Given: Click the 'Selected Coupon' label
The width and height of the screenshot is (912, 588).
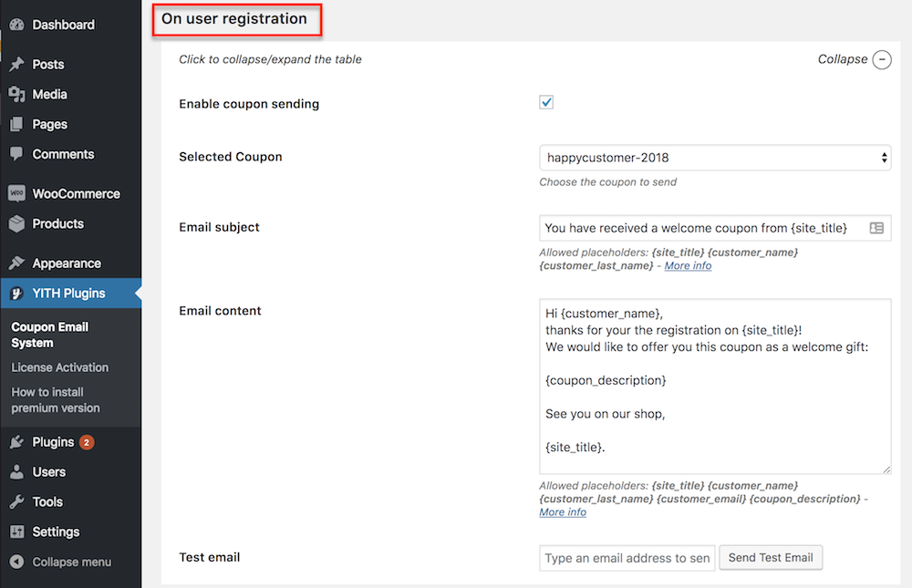Looking at the screenshot, I should click(231, 157).
